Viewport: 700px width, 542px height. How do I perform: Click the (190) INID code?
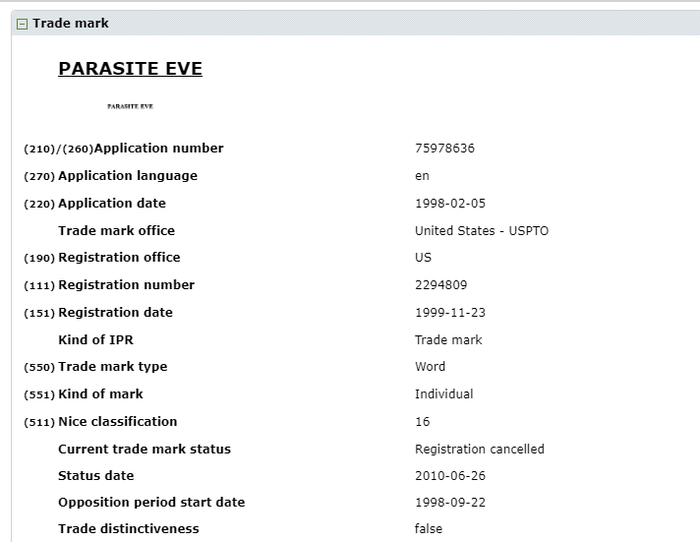point(39,258)
